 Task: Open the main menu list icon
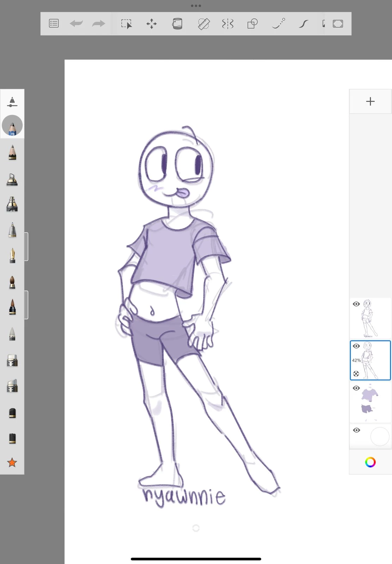[x=54, y=24]
